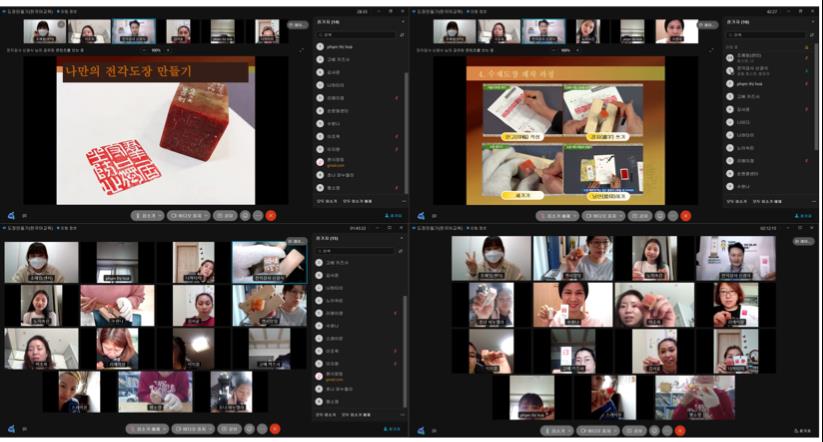Open reactions icon in seal stamp slide window
The height and width of the screenshot is (442, 823).
click(245, 216)
